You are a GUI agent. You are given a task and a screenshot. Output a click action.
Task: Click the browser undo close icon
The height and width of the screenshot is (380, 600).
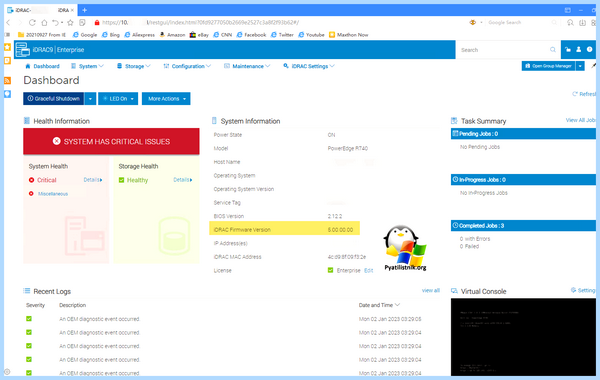pos(56,23)
